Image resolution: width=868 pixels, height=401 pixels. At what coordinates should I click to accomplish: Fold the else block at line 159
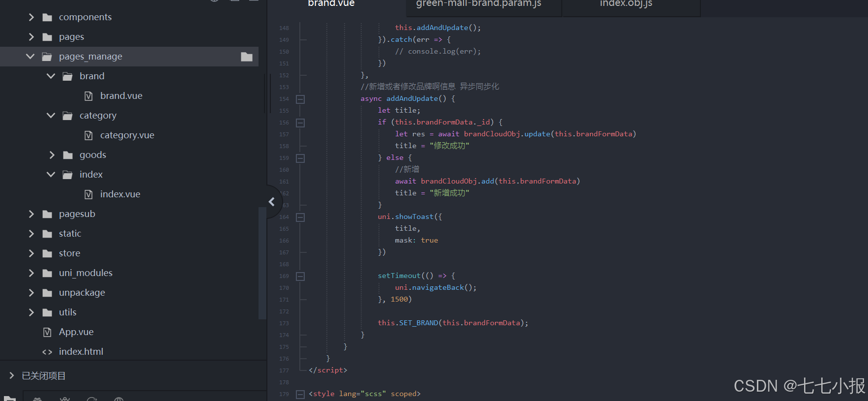pyautogui.click(x=300, y=158)
